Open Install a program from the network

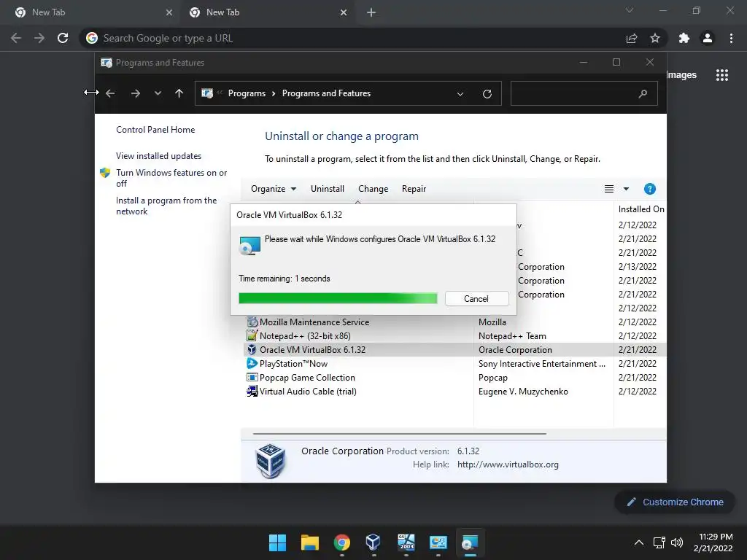point(166,206)
